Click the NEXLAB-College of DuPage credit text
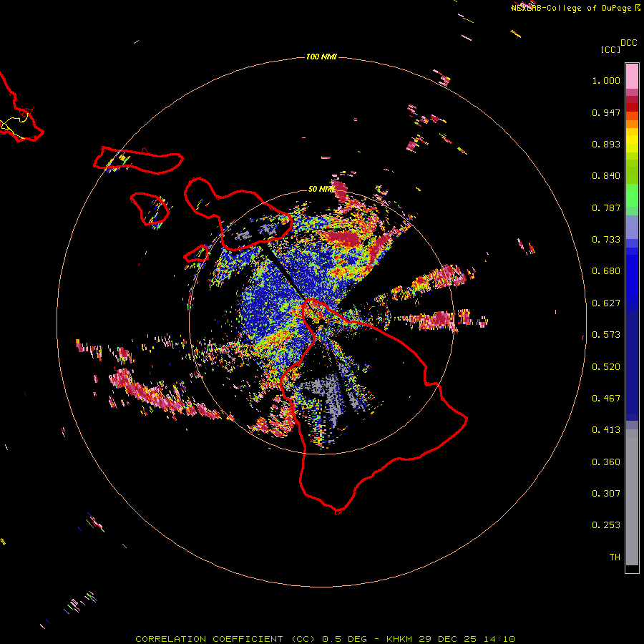The height and width of the screenshot is (644, 644). pyautogui.click(x=571, y=8)
